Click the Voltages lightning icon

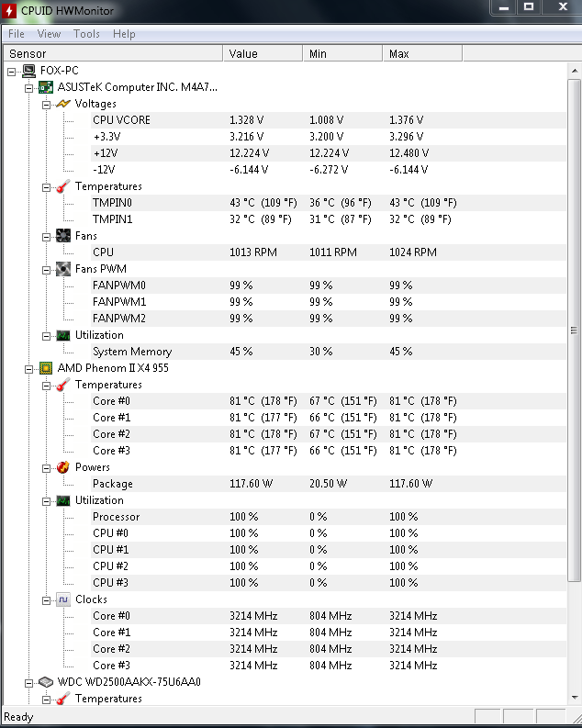63,104
